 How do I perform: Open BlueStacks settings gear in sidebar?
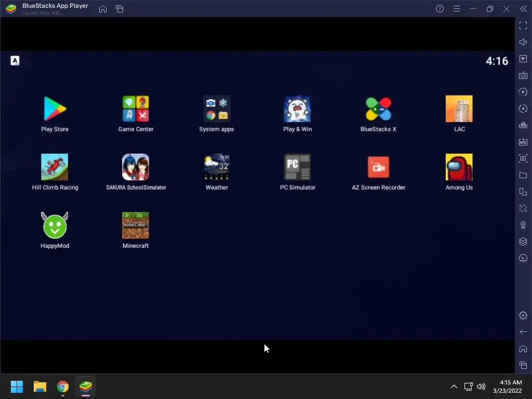point(523,315)
